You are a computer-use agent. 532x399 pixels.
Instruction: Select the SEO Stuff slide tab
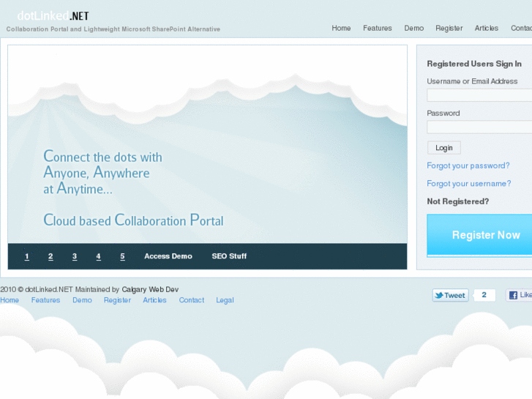(x=229, y=256)
